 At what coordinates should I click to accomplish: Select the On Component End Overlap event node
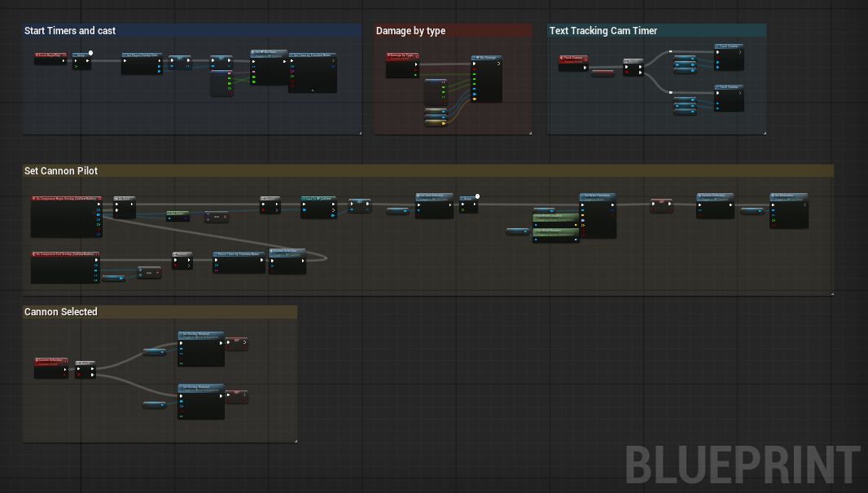pyautogui.click(x=65, y=267)
